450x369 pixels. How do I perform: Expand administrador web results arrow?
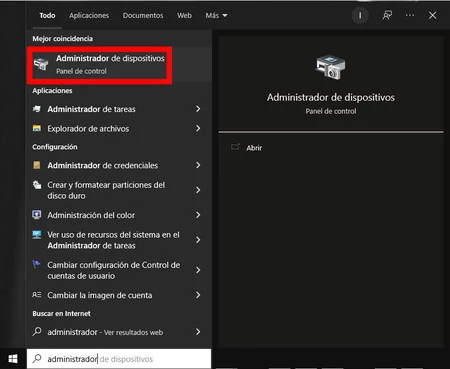click(x=198, y=332)
